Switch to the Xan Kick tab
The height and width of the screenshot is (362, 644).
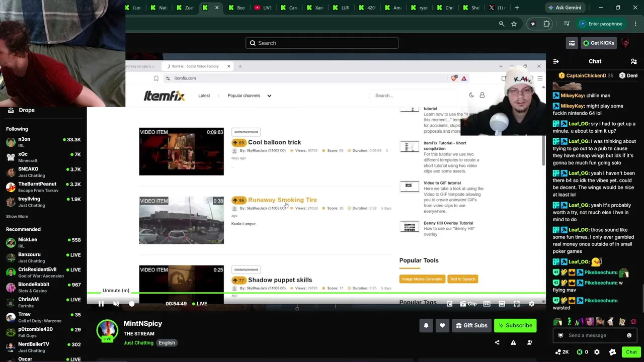[x=315, y=8]
